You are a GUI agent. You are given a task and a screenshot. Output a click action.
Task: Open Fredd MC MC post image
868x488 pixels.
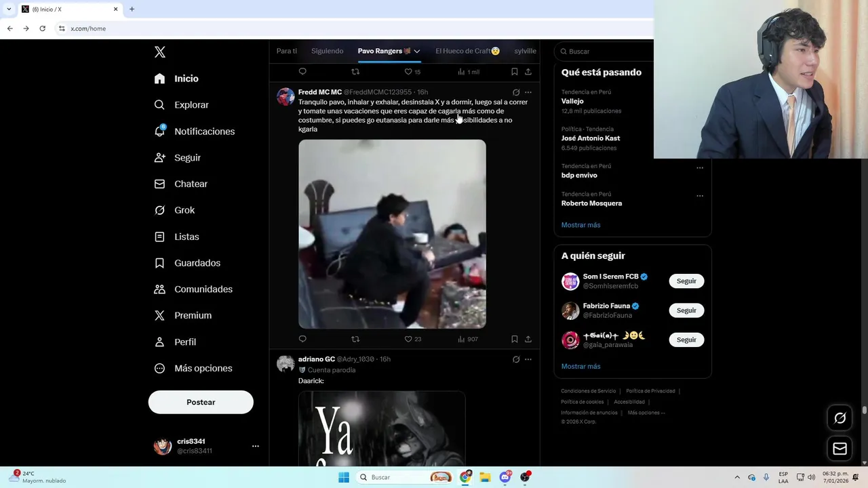pos(392,234)
